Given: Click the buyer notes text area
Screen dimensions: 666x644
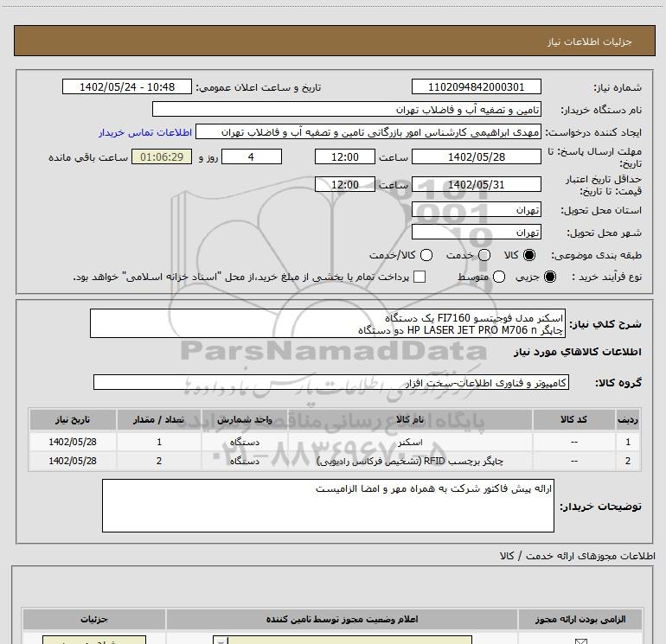Looking at the screenshot, I should 328,506.
